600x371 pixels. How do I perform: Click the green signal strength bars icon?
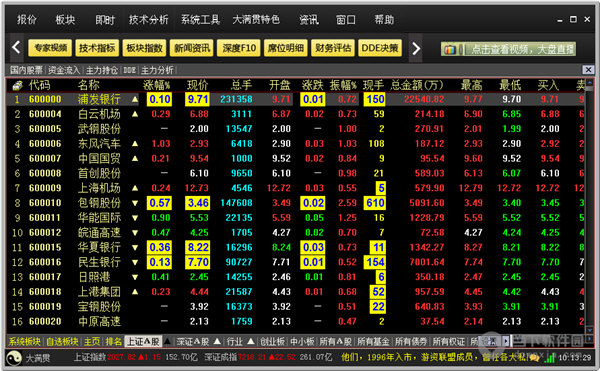[x=550, y=358]
